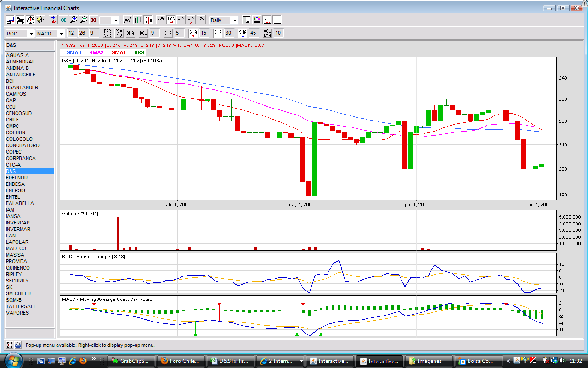Click the zoom in magnifier icon
The width and height of the screenshot is (588, 368).
coord(73,20)
